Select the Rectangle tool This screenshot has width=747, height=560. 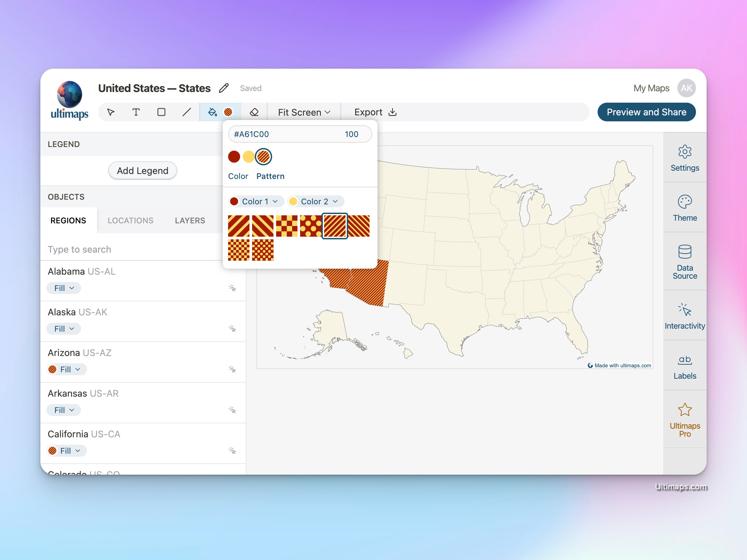(161, 112)
